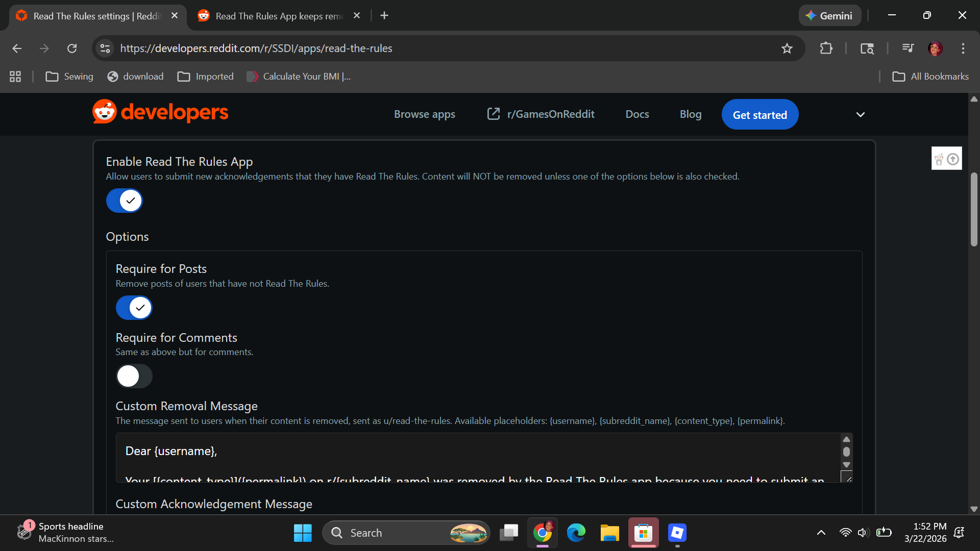This screenshot has width=980, height=551.
Task: Open the Chrome extensions puzzle icon
Action: pos(826,48)
